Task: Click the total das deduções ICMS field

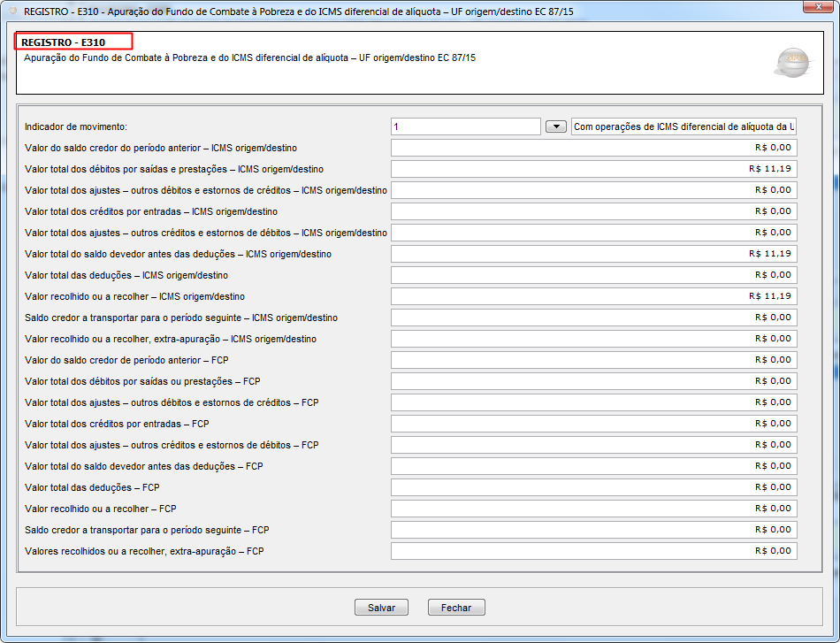Action: (593, 275)
